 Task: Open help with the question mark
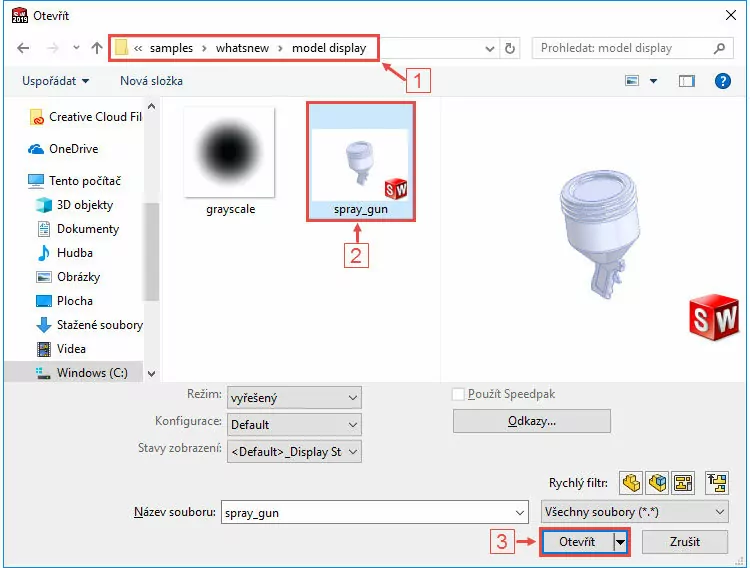click(723, 81)
